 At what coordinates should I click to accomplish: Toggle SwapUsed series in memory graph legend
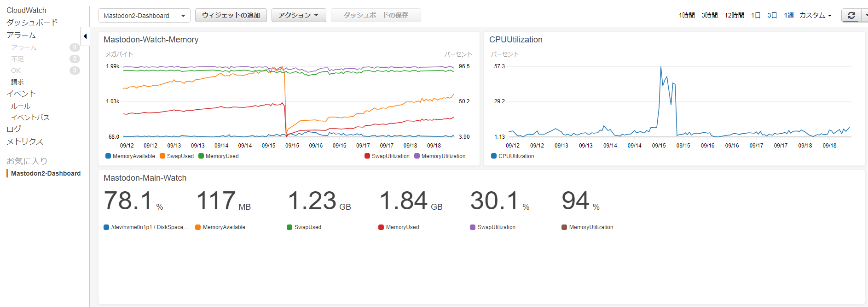177,156
